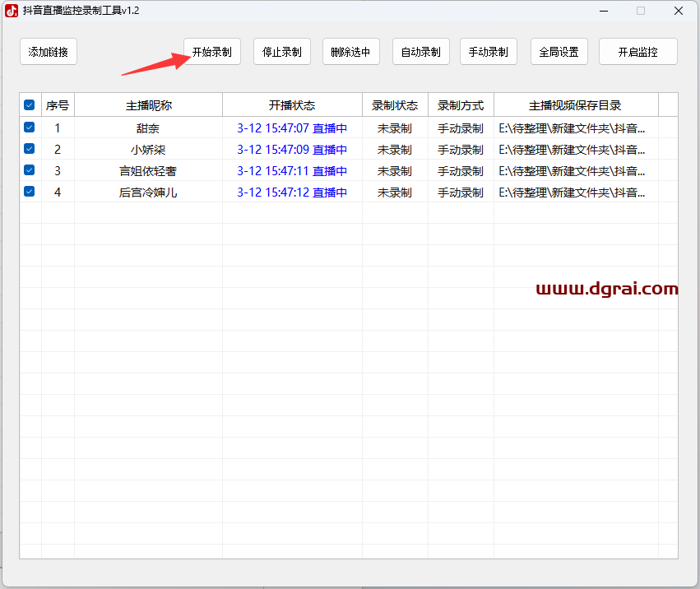This screenshot has height=589, width=700.
Task: Start recording with 开始录制
Action: pos(212,52)
